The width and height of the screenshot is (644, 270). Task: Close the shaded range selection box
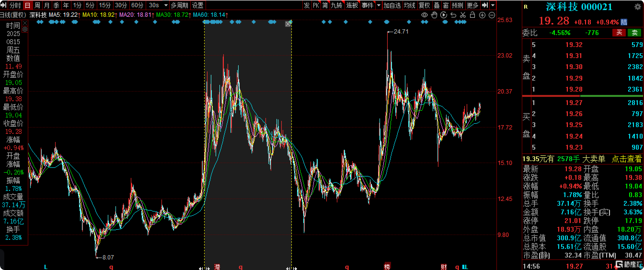(288, 24)
